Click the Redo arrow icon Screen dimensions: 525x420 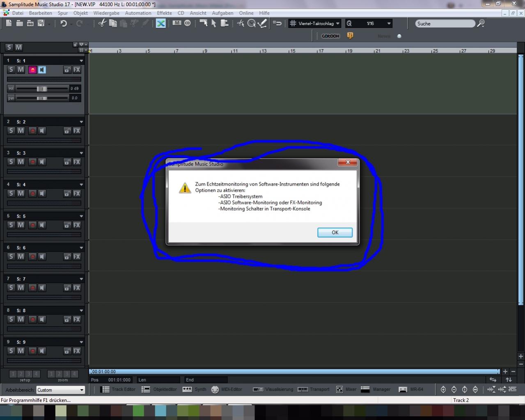tap(80, 23)
